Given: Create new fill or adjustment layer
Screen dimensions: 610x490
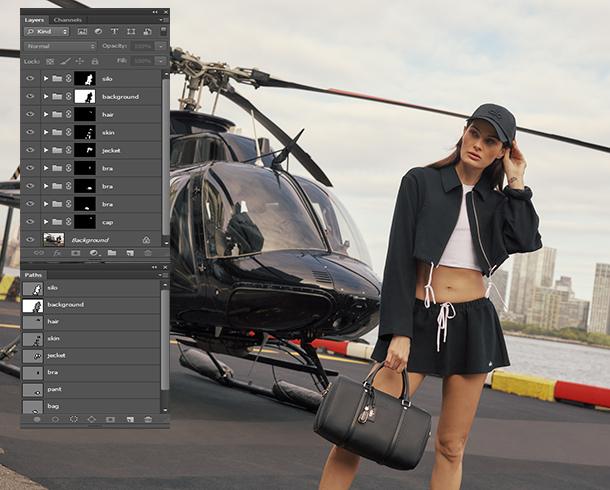Looking at the screenshot, I should [94, 253].
